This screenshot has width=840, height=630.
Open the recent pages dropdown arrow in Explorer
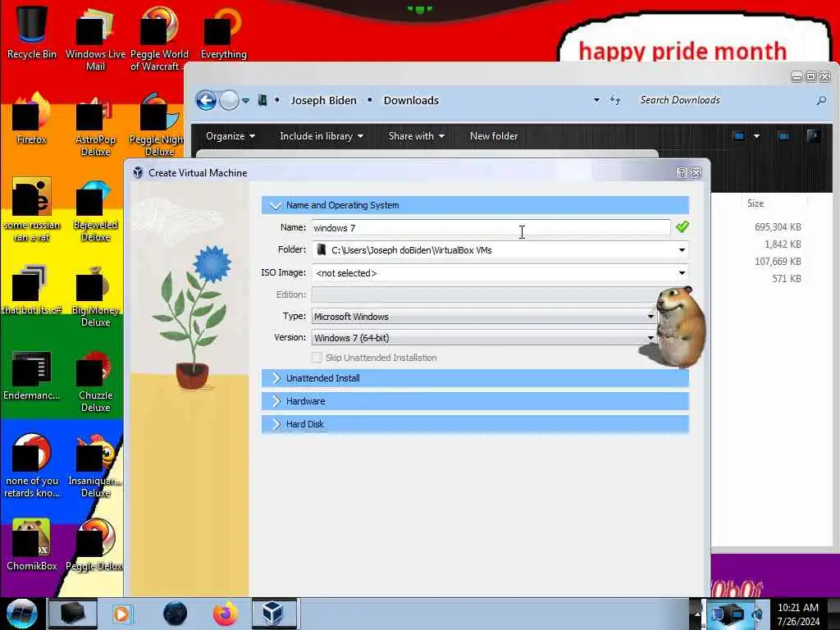245,100
